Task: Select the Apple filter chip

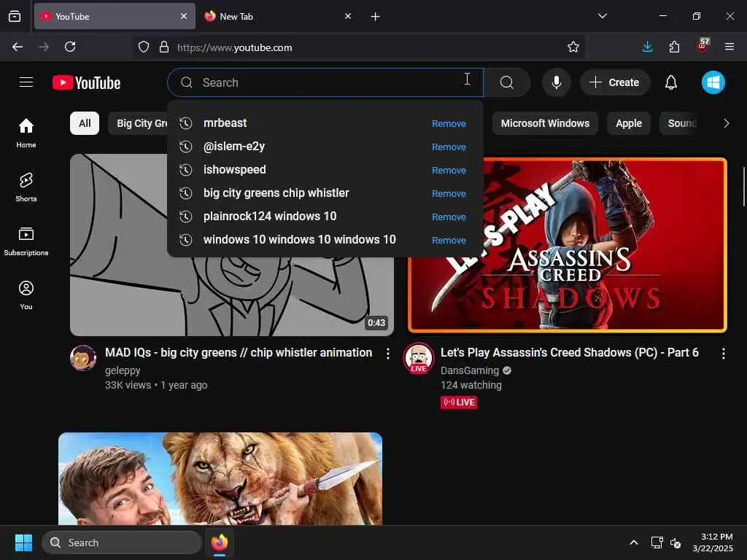Action: (629, 123)
